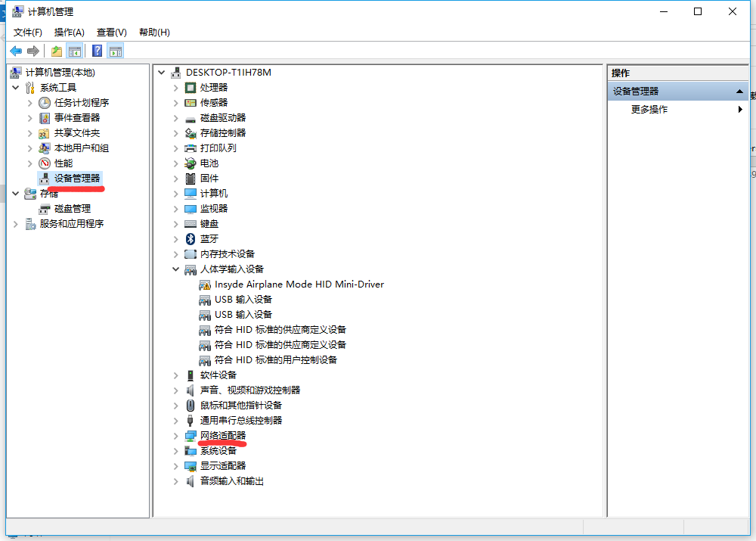The image size is (756, 541).
Task: Expand the 服务和应用程序 node arrow
Action: [15, 224]
